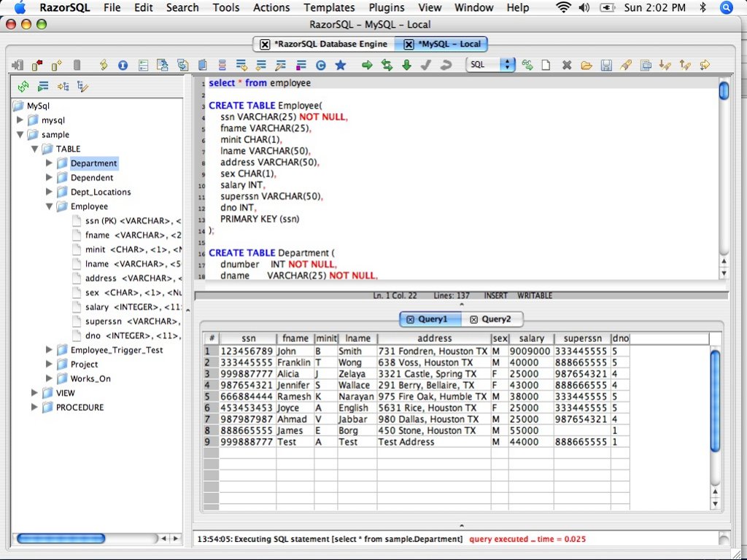Open the Actions menu
Viewport: 747px width, 560px height.
271,7
